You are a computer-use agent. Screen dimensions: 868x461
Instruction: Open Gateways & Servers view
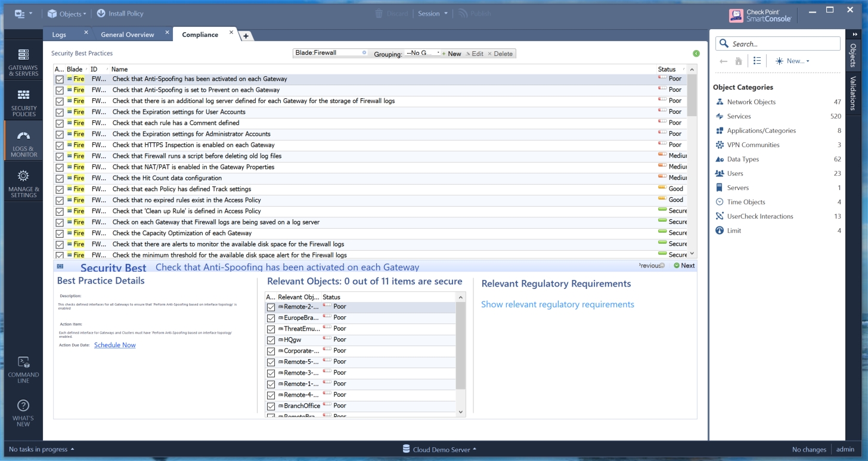[23, 62]
